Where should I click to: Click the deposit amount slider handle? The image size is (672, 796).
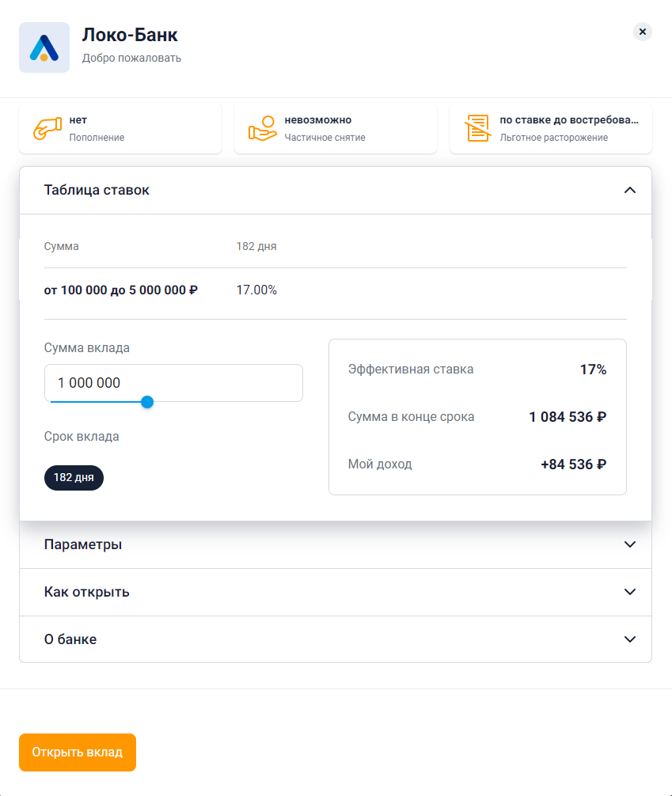(x=146, y=402)
